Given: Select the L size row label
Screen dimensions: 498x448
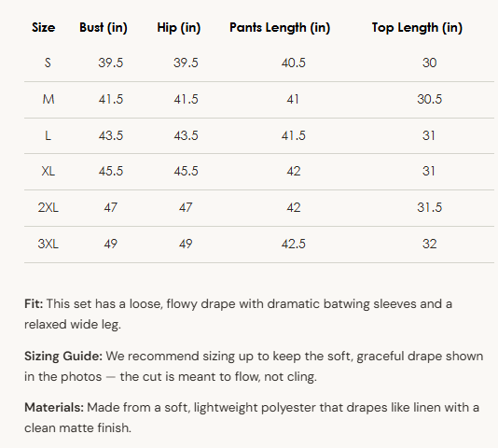Looking at the screenshot, I should 48,135.
